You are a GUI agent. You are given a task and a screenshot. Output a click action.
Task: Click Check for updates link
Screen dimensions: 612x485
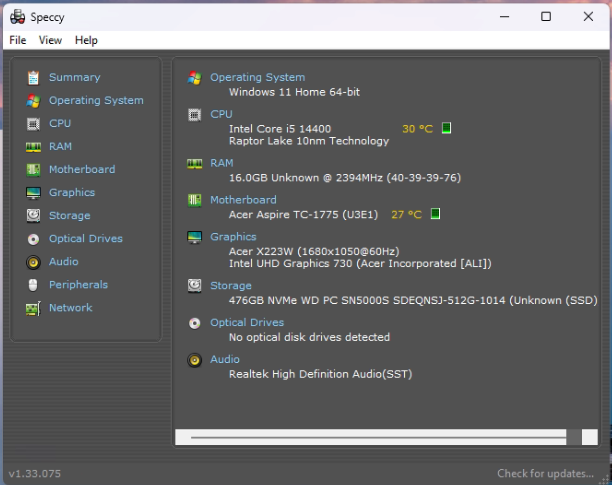click(x=545, y=474)
